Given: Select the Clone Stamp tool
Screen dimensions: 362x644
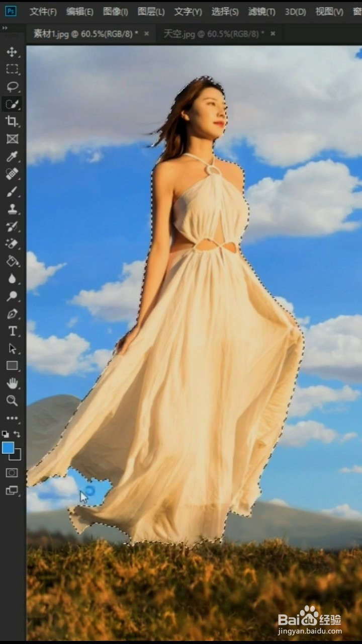Looking at the screenshot, I should coord(12,209).
